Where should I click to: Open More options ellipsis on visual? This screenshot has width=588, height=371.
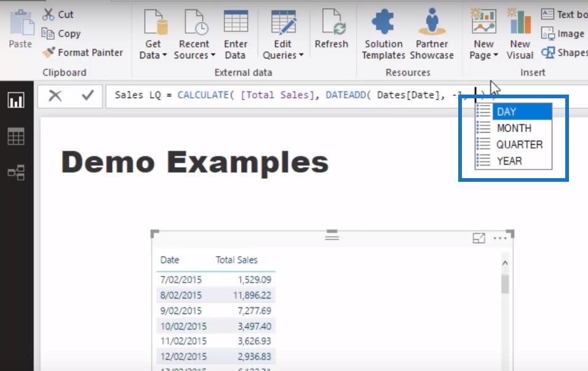tap(500, 238)
